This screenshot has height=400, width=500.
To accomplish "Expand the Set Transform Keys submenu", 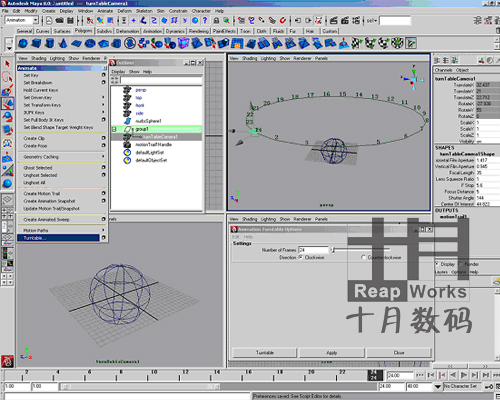I will pyautogui.click(x=103, y=105).
